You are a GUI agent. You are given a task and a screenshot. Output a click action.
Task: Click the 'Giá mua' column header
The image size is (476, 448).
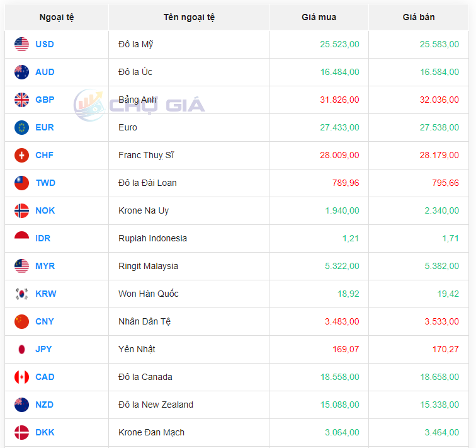coord(319,17)
